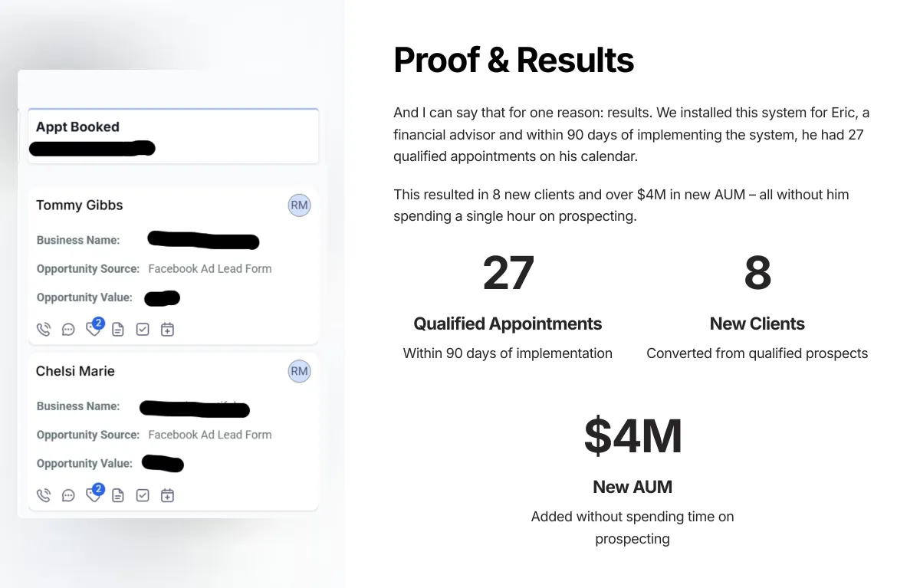Select the RM avatar on Tommy Gibbs card
Screen dimensions: 920x588
[299, 205]
